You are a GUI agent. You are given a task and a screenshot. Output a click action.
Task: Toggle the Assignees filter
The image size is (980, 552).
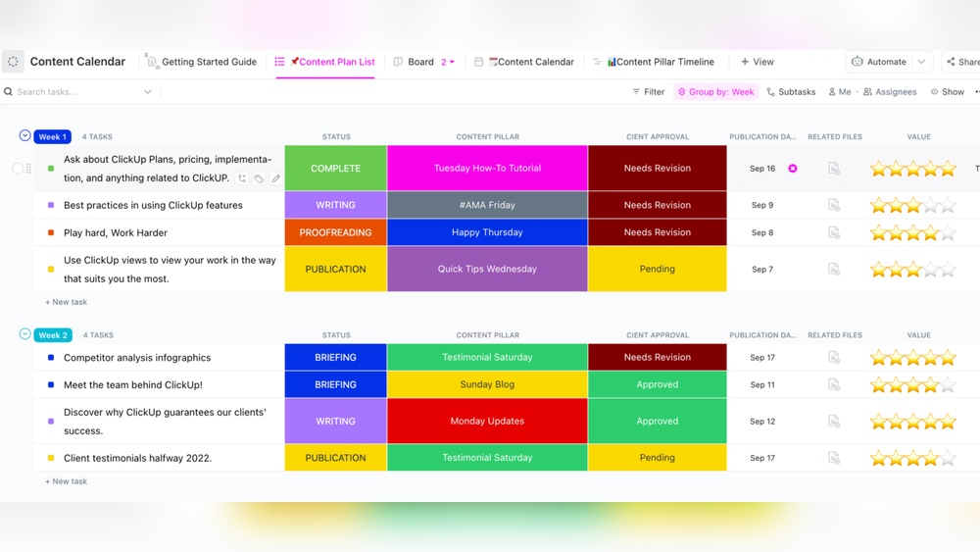pos(890,92)
